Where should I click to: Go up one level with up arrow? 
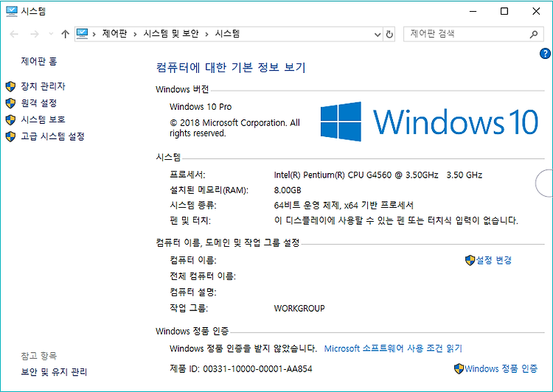(65, 34)
